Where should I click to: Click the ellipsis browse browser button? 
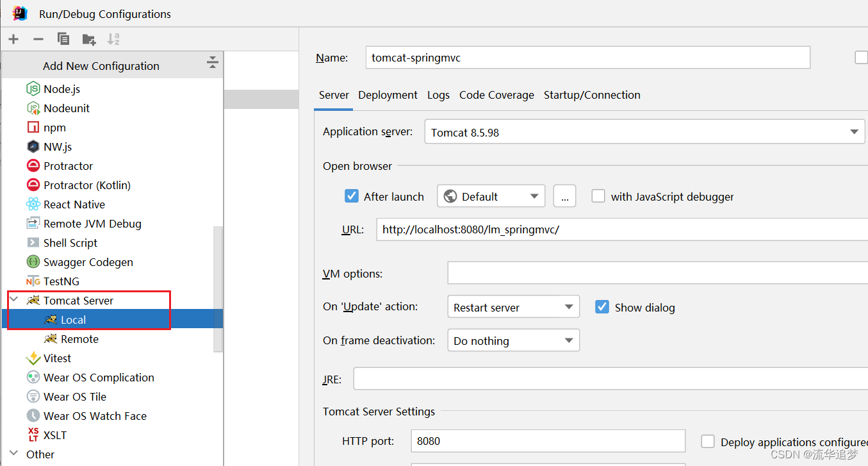click(x=564, y=196)
